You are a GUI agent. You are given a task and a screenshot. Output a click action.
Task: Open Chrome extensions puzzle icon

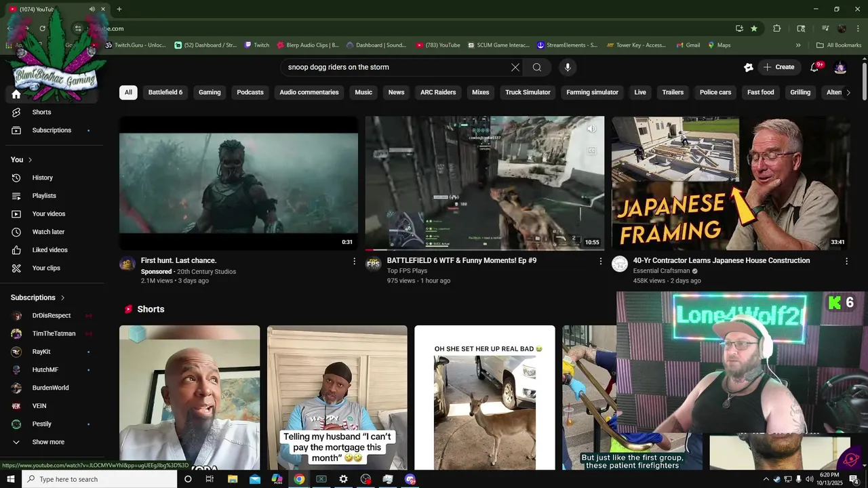click(777, 28)
